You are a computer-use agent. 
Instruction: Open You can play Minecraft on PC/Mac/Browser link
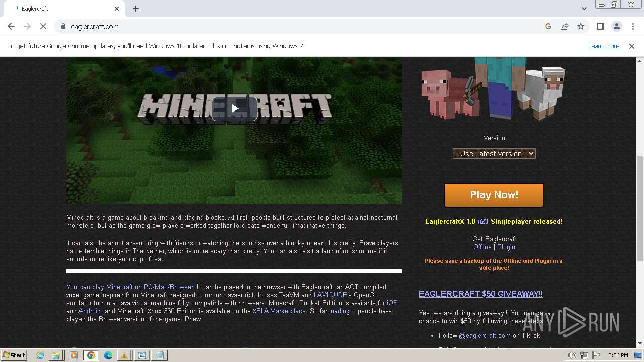pos(130,287)
